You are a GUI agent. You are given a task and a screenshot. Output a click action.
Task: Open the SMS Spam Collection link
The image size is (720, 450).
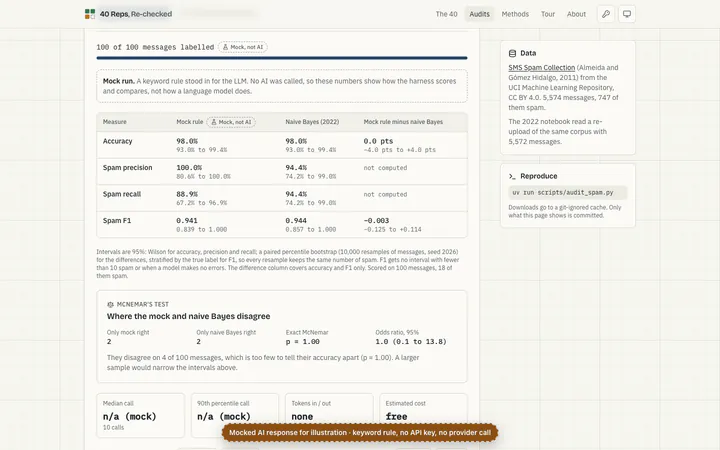click(x=541, y=68)
